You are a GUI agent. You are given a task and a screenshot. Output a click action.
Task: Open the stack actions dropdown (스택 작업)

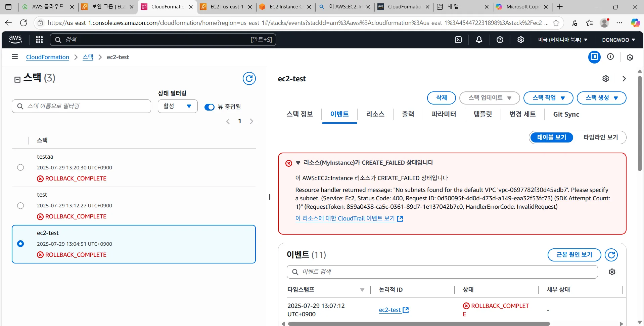(x=548, y=98)
